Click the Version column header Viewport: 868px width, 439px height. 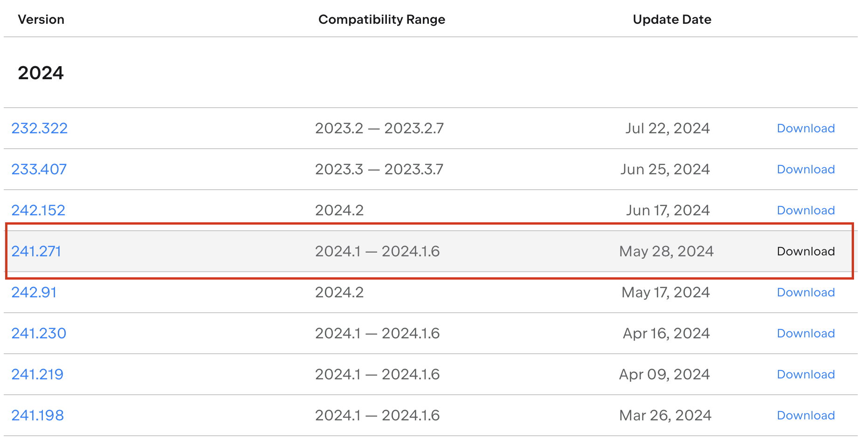pyautogui.click(x=41, y=20)
